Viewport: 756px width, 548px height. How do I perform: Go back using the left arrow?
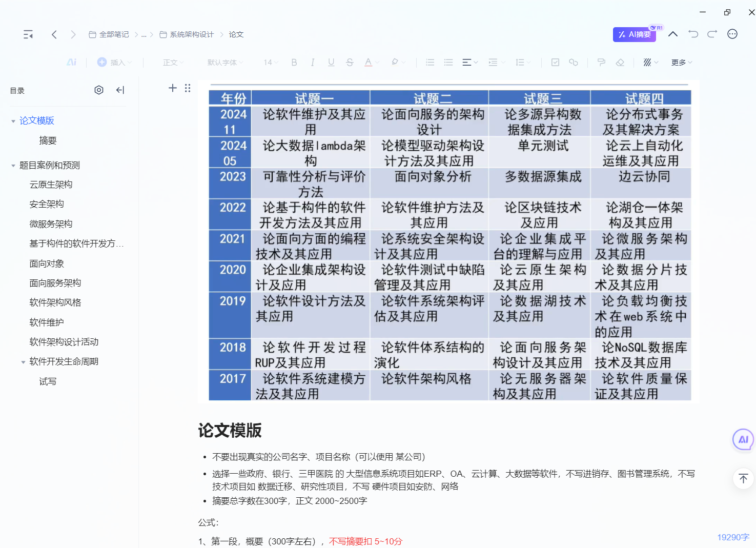[x=54, y=34]
